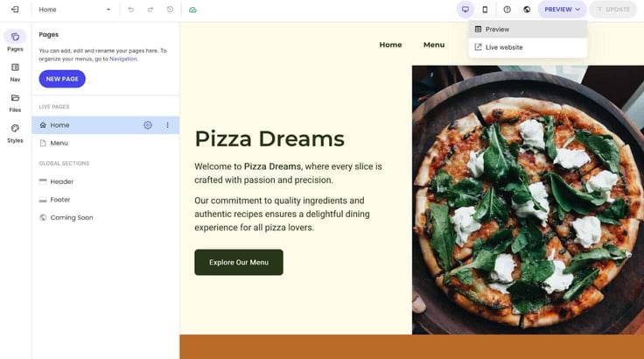Viewport: 644px width, 359px height.
Task: Open the help question mark icon
Action: pyautogui.click(x=507, y=10)
